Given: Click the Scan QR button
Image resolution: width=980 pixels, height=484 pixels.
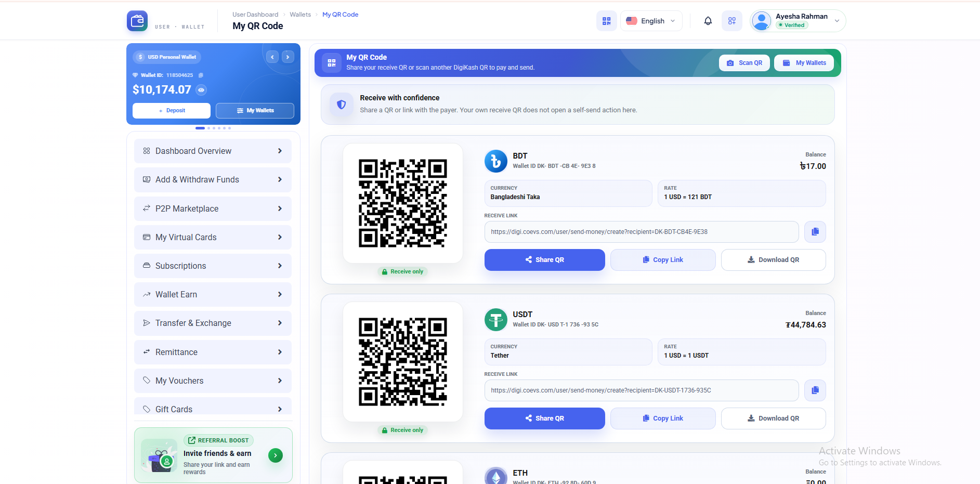Looking at the screenshot, I should 744,63.
